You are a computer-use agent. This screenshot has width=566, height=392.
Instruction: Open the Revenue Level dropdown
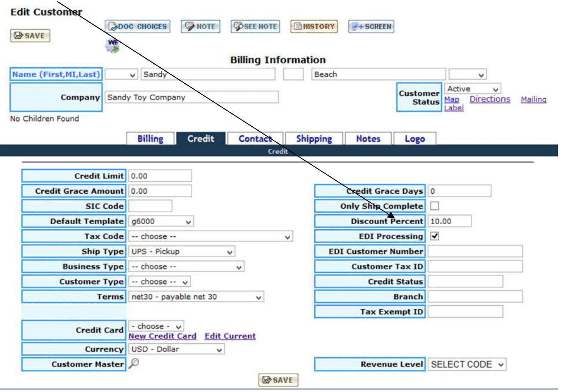coord(467,364)
